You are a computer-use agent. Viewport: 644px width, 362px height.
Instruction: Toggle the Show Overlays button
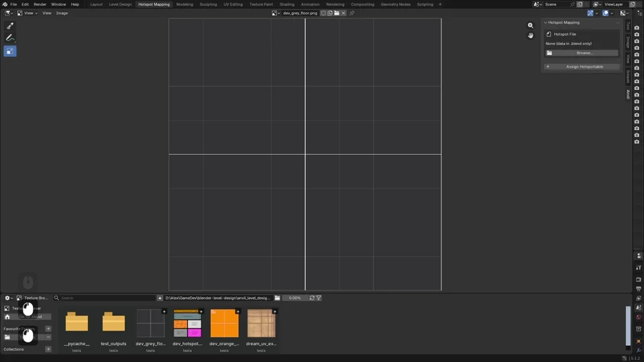pyautogui.click(x=605, y=13)
